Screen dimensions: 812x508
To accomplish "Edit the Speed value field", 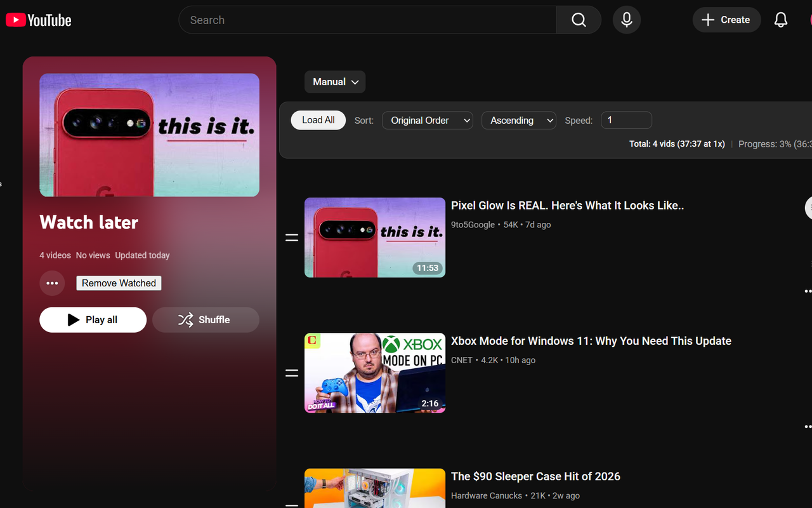I will pyautogui.click(x=626, y=120).
